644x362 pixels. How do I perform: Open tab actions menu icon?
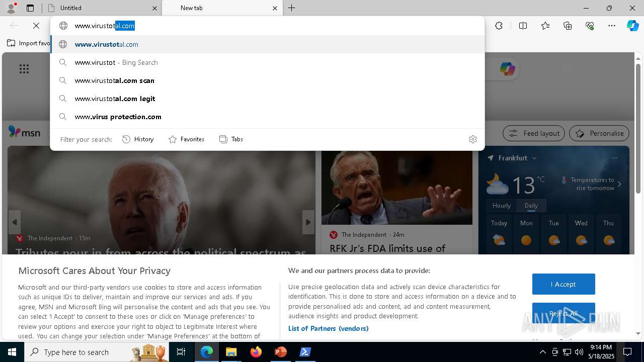coord(30,8)
